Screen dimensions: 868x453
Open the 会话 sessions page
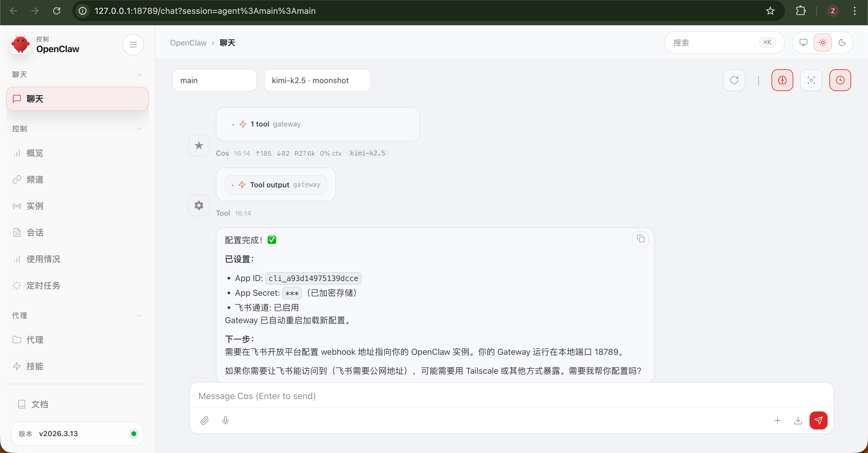[77, 233]
